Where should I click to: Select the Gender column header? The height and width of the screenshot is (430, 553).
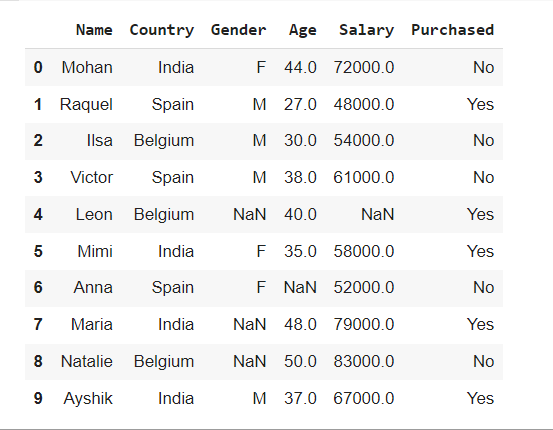point(238,30)
